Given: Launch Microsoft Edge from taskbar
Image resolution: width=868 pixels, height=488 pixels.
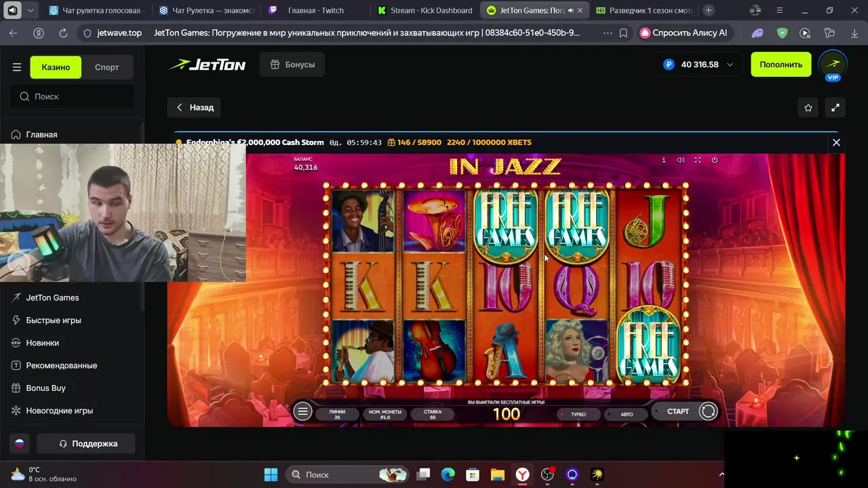Looking at the screenshot, I should point(448,474).
